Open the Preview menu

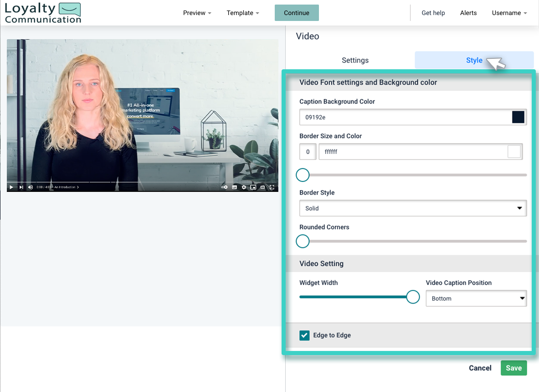click(x=197, y=13)
